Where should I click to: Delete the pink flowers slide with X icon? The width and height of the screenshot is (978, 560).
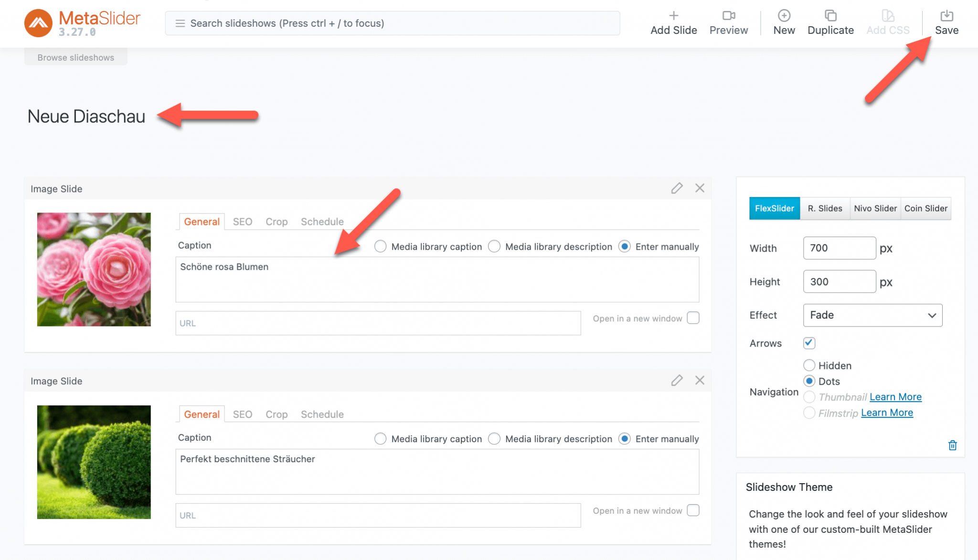(x=700, y=188)
